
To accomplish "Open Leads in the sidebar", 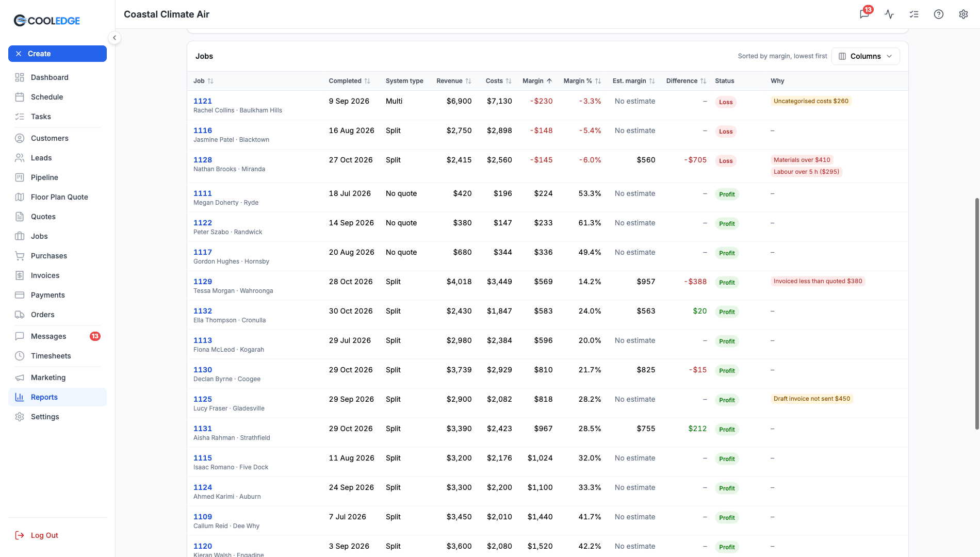I will pyautogui.click(x=57, y=158).
